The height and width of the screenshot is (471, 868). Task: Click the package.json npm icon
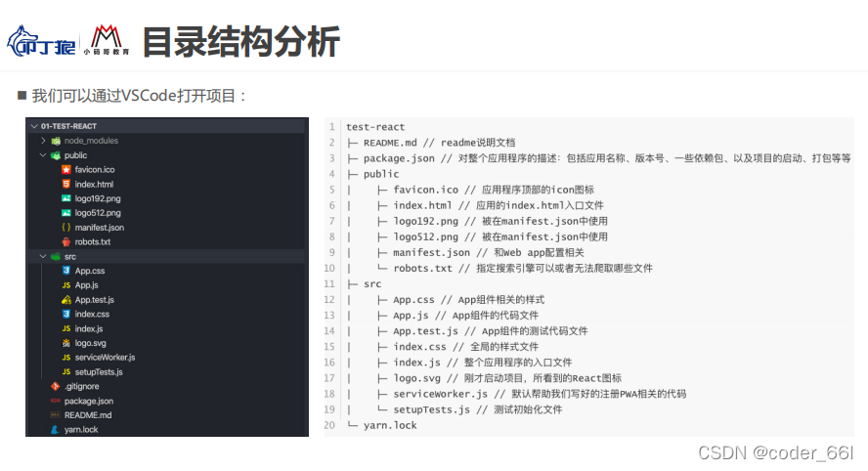pos(56,401)
